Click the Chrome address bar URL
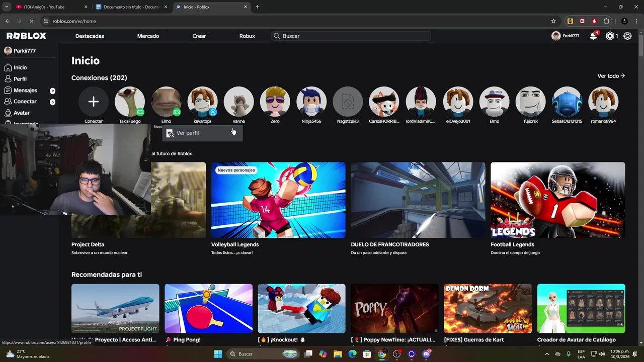The width and height of the screenshot is (644, 362). [x=74, y=21]
